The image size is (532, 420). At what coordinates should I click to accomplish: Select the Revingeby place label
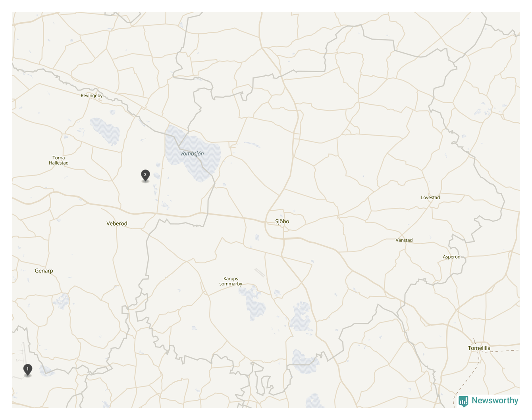click(x=92, y=96)
